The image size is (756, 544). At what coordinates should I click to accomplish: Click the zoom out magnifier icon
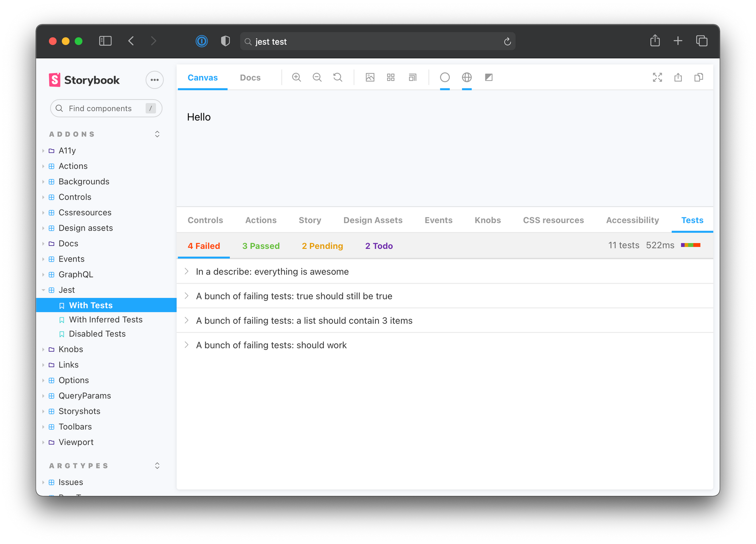317,77
